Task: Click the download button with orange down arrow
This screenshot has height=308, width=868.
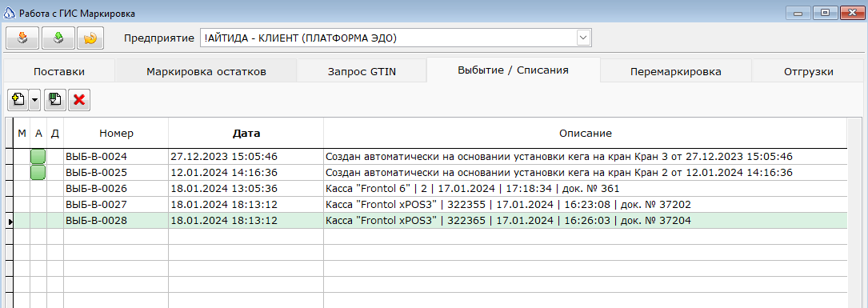Action: [22, 38]
